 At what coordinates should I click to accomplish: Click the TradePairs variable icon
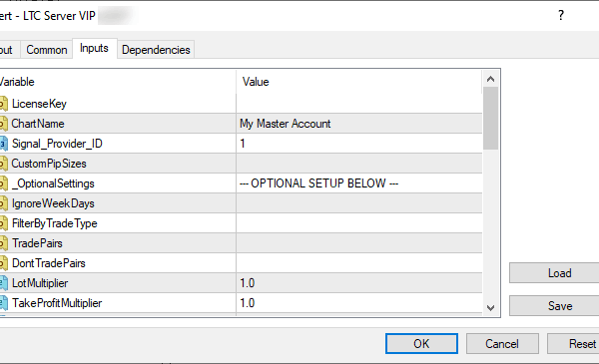click(3, 243)
